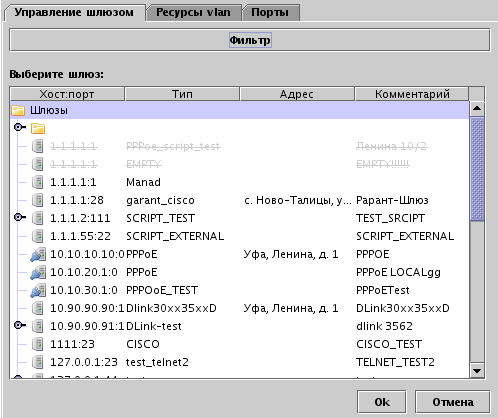This screenshot has width=498, height=418.
Task: Click the scrollbar down arrow
Action: pyautogui.click(x=477, y=371)
